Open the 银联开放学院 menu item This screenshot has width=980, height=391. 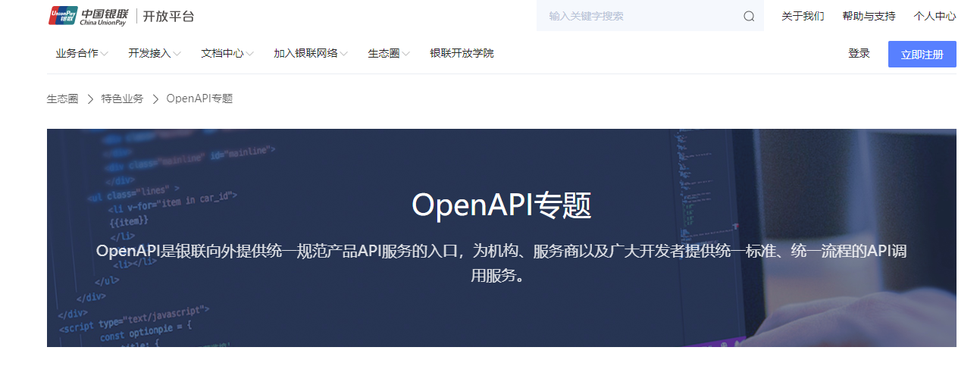(x=462, y=53)
